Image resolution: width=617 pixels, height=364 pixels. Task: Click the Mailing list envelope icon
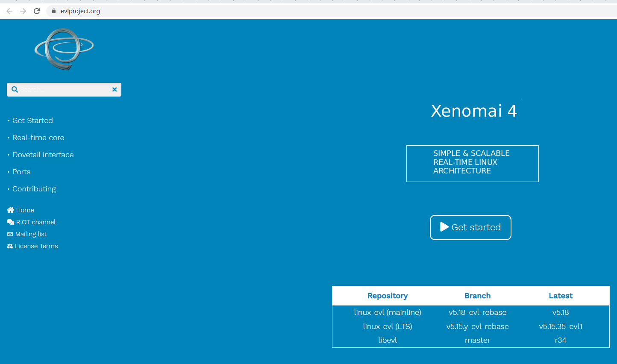pyautogui.click(x=10, y=234)
